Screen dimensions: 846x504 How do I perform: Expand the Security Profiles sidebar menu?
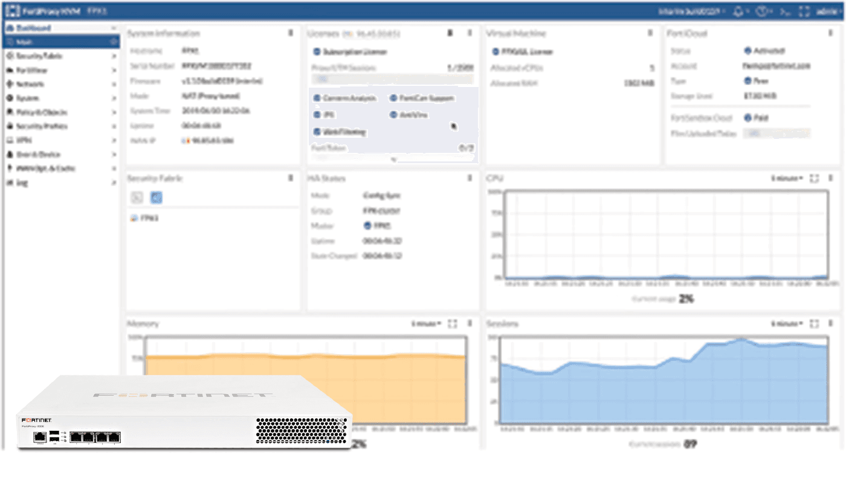tap(61, 126)
